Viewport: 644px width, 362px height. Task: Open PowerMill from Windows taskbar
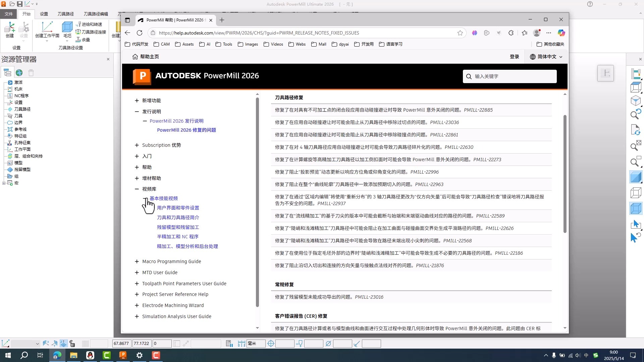[x=123, y=355]
